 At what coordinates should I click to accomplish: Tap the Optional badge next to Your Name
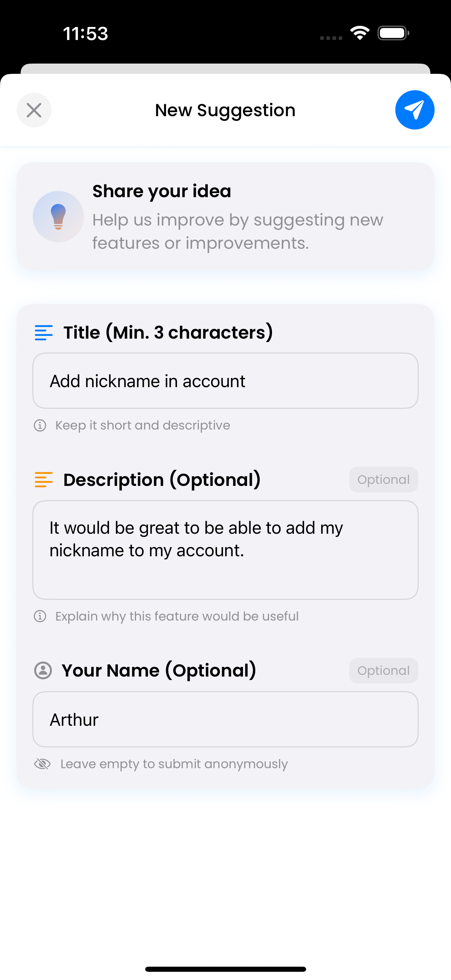383,671
